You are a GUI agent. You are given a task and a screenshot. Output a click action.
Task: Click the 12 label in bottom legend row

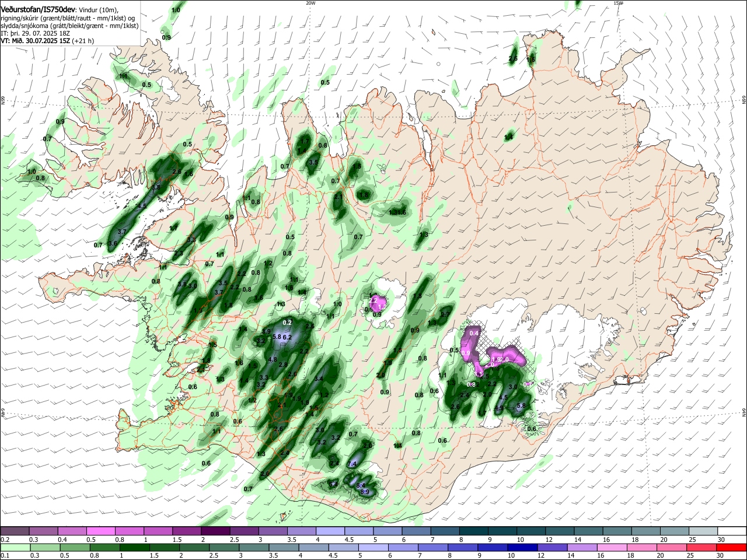[542, 555]
